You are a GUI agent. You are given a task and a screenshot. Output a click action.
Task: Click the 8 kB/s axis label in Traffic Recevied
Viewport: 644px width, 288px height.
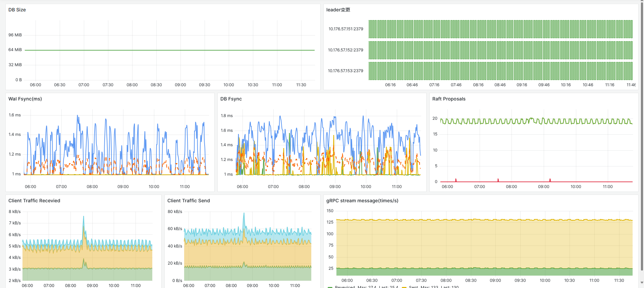point(15,212)
